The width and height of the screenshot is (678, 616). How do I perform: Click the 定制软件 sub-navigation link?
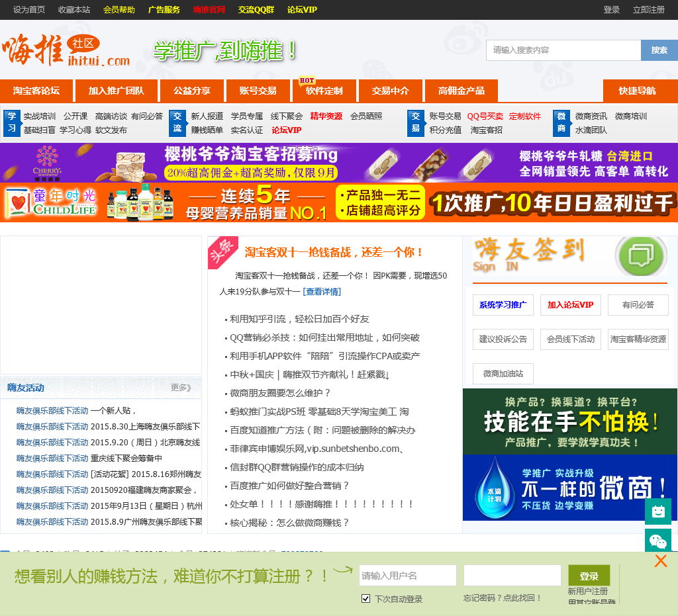[525, 116]
